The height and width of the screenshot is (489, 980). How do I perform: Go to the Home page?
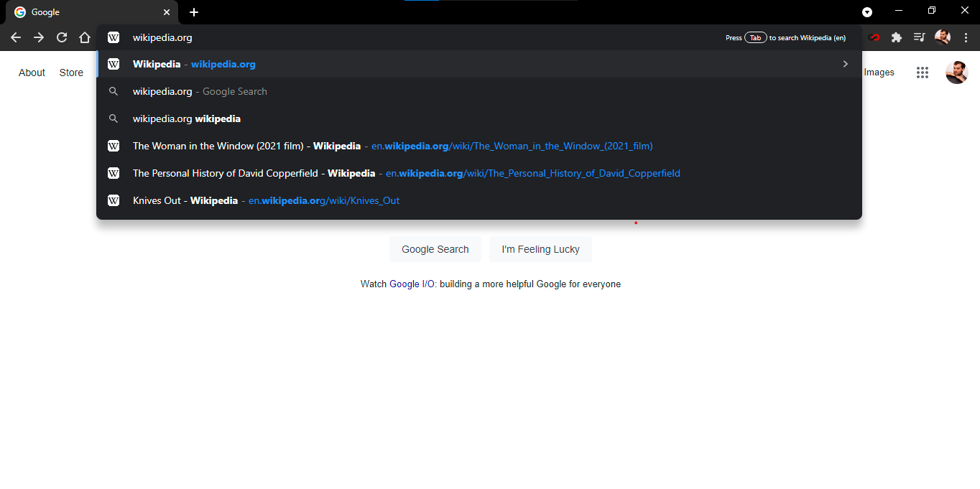(x=85, y=37)
